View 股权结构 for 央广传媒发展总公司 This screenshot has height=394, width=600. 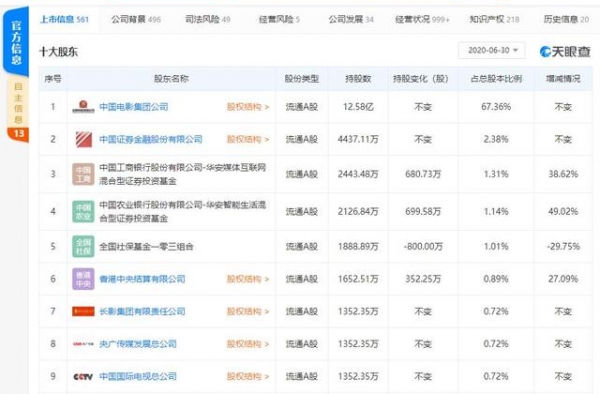(x=248, y=344)
